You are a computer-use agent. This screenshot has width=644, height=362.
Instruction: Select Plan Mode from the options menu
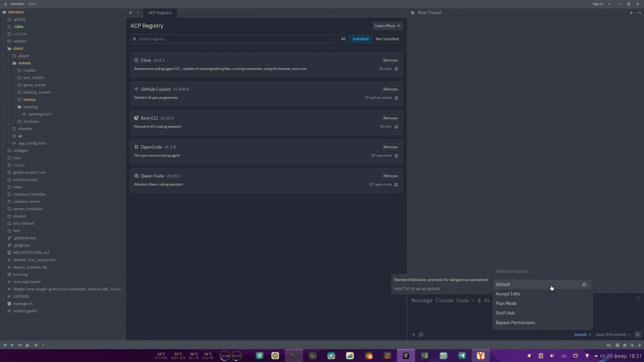pyautogui.click(x=506, y=303)
